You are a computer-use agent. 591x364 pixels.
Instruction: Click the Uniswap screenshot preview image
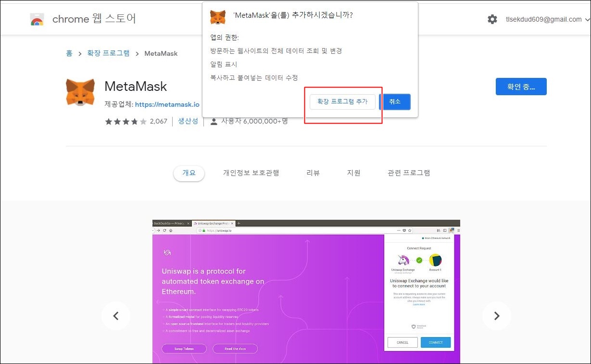306,291
